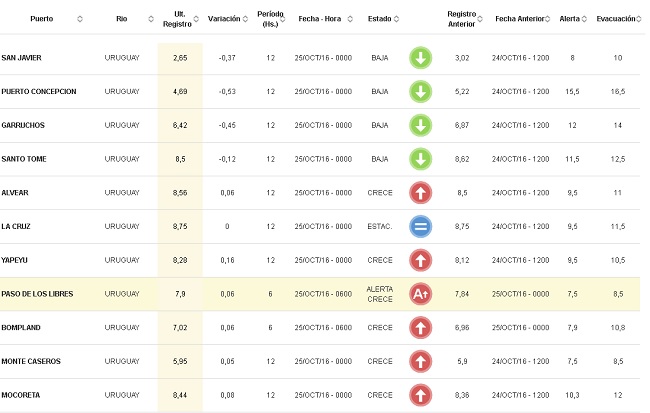Click the green down-arrow icon for Garruchos
This screenshot has height=413, width=650.
point(421,126)
